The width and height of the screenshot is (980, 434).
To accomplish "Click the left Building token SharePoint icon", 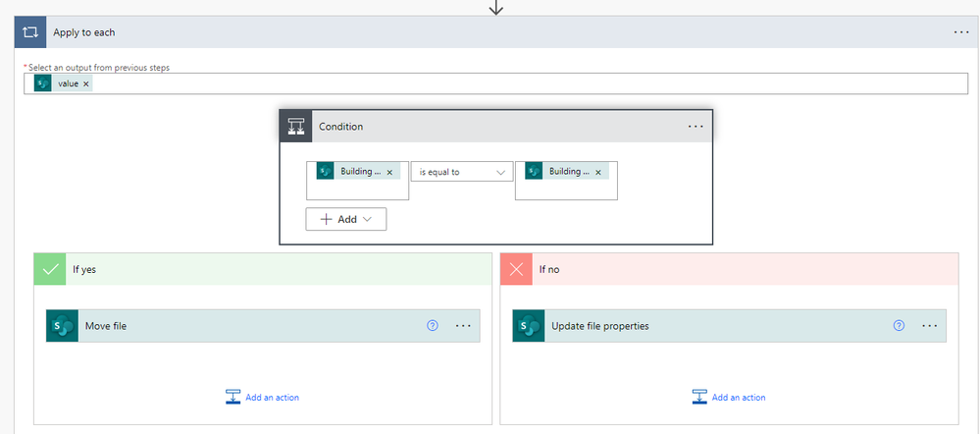I will click(325, 172).
